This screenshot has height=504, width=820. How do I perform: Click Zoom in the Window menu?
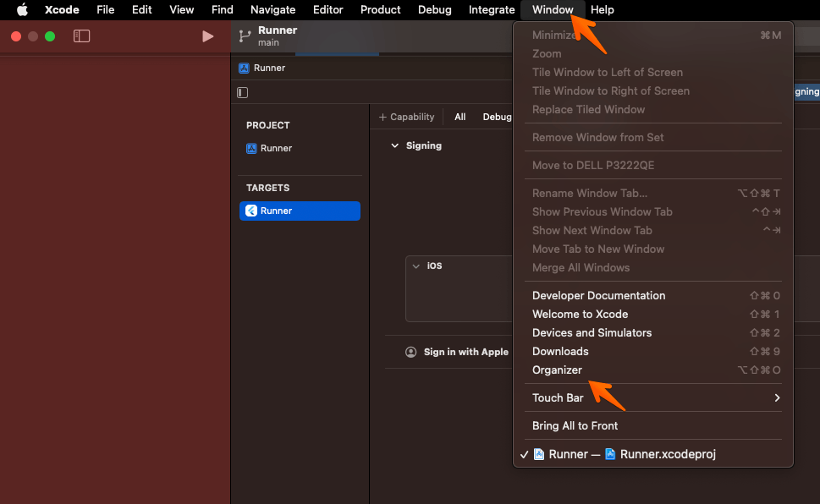point(653,54)
